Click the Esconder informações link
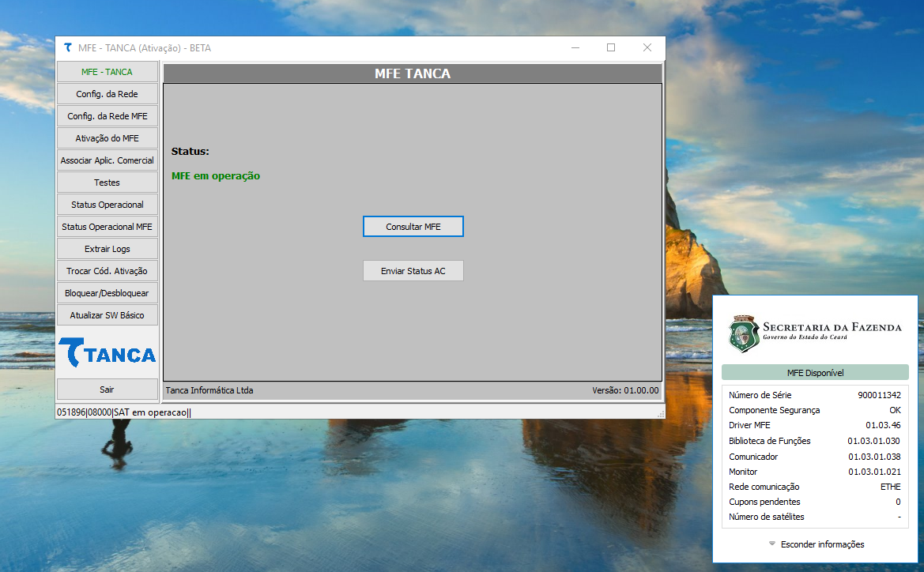This screenshot has height=572, width=924. (x=823, y=544)
